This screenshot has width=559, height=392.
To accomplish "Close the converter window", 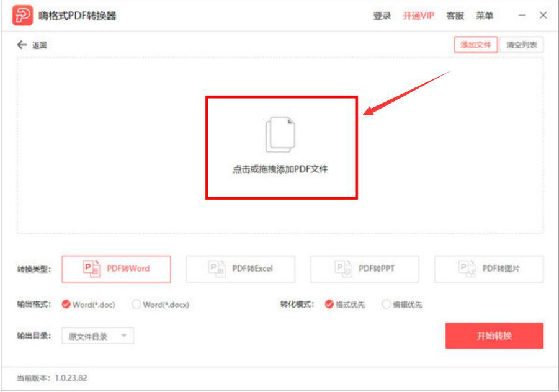I will point(543,16).
